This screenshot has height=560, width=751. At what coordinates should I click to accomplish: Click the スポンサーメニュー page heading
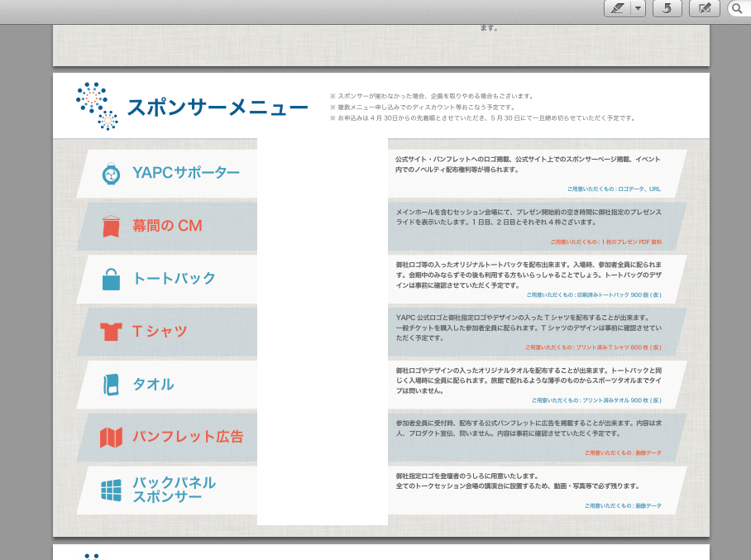(x=218, y=107)
